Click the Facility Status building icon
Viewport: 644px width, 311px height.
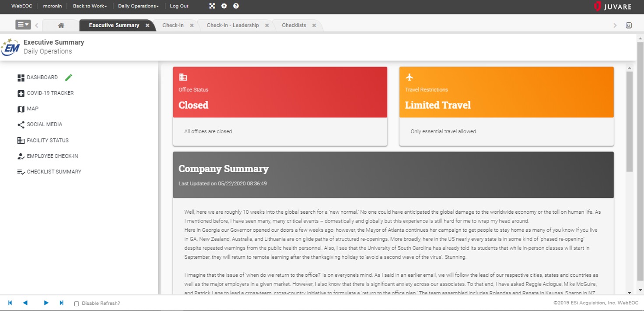tap(21, 141)
